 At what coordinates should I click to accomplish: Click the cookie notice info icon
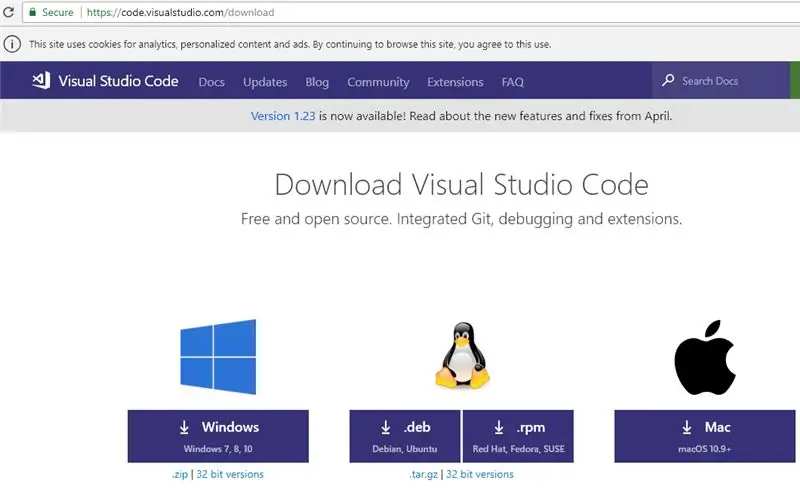(x=12, y=44)
